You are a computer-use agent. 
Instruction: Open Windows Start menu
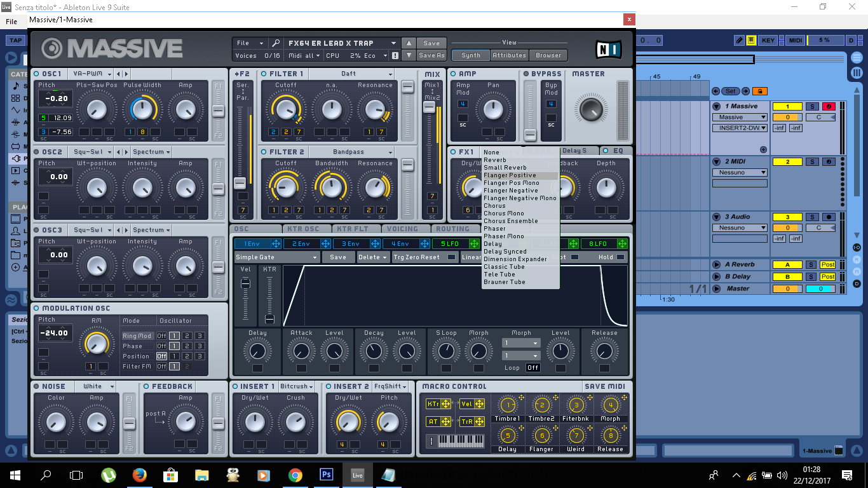(x=15, y=474)
